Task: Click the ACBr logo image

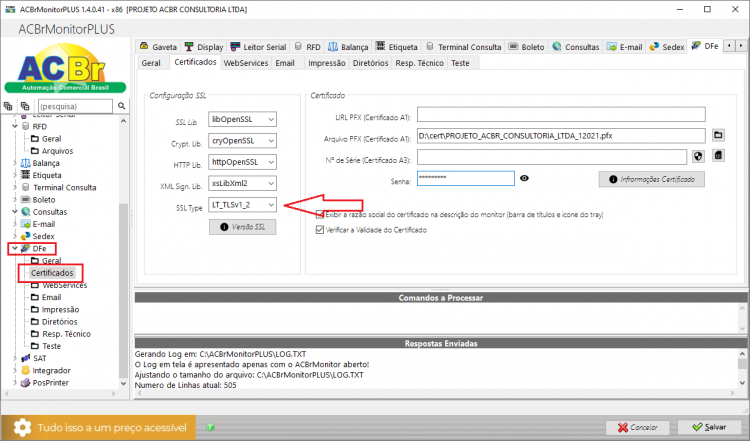Action: [x=66, y=68]
